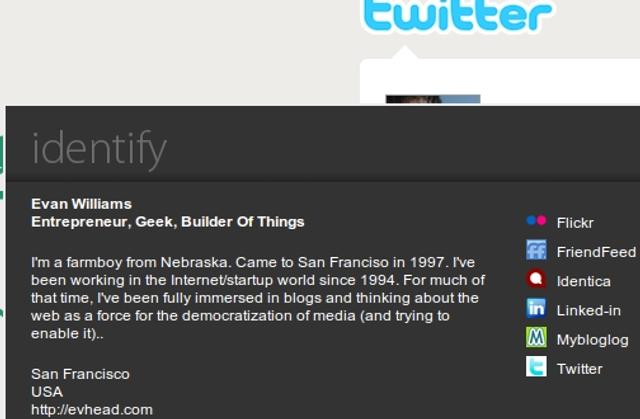Open the Mybloglog text link
This screenshot has height=419, width=640.
tap(592, 339)
